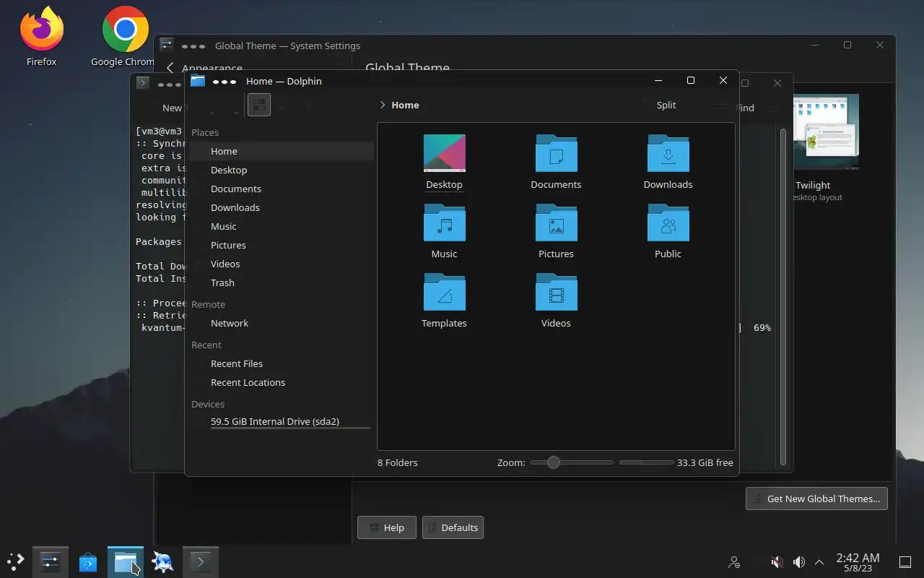Click Dolphin file manager taskbar icon
Image resolution: width=924 pixels, height=578 pixels.
coord(126,561)
